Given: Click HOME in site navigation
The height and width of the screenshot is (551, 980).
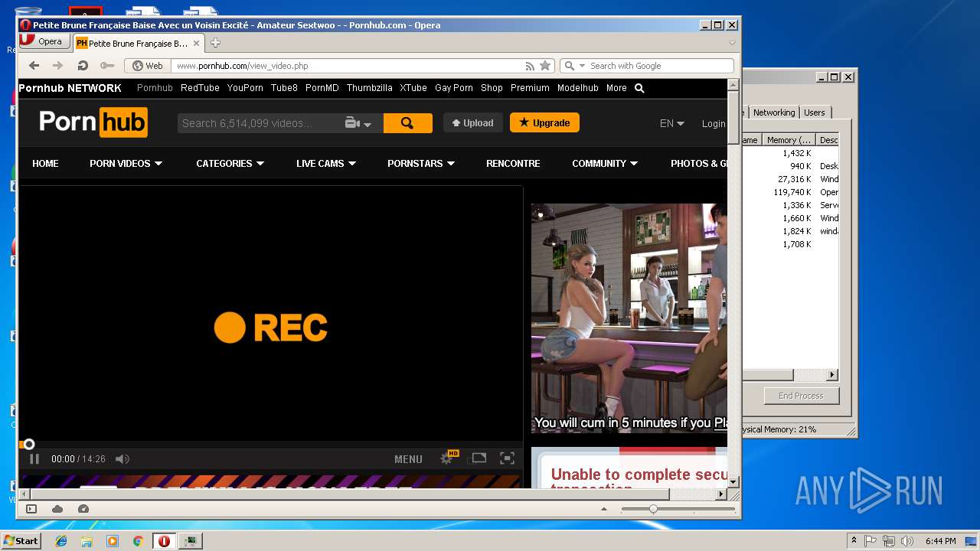Looking at the screenshot, I should pyautogui.click(x=45, y=163).
